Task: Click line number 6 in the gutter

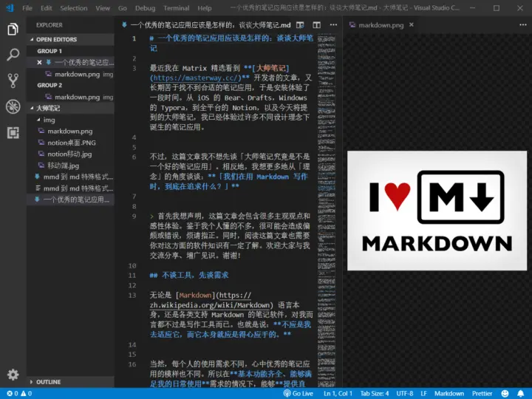Action: (134, 157)
